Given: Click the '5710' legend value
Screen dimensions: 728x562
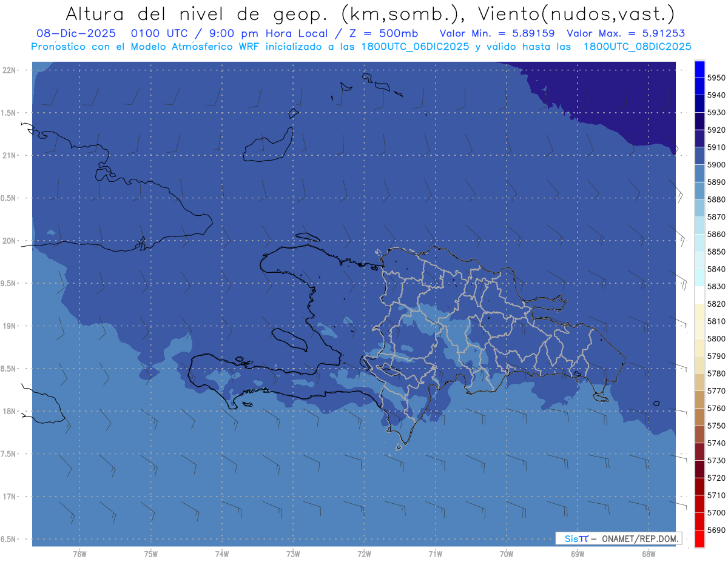Looking at the screenshot, I should pyautogui.click(x=716, y=495).
